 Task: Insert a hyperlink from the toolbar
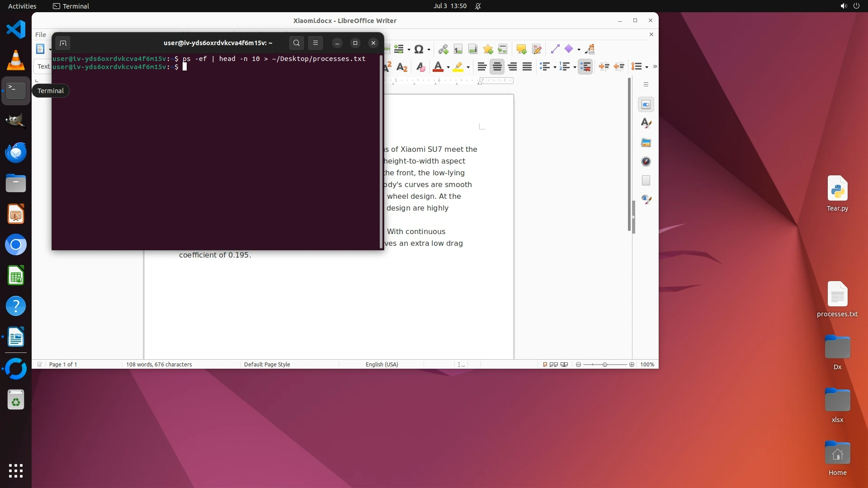[x=443, y=49]
